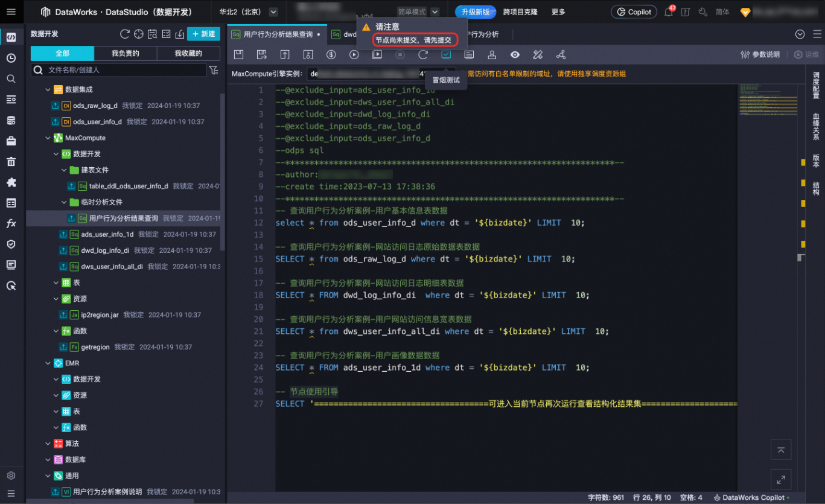825x504 pixels.
Task: Open the lineage node graph icon
Action: (561, 54)
